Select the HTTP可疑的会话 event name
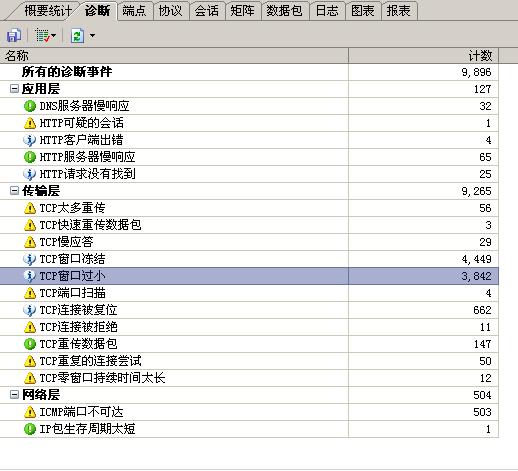 point(81,123)
